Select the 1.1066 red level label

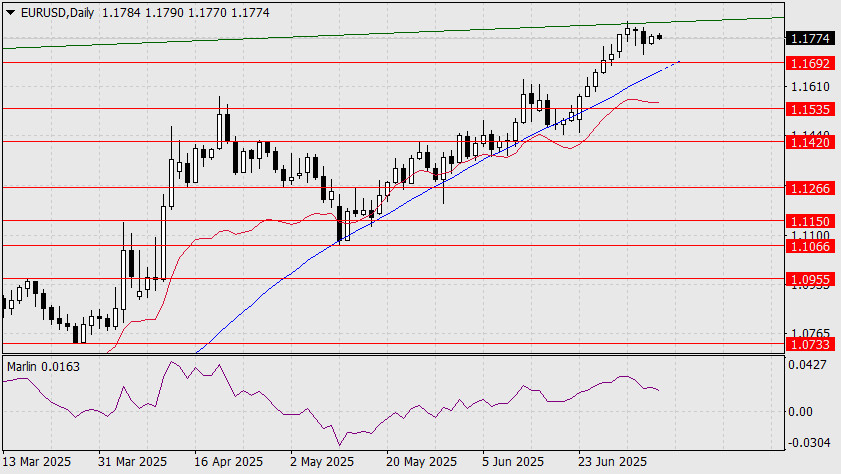click(810, 246)
